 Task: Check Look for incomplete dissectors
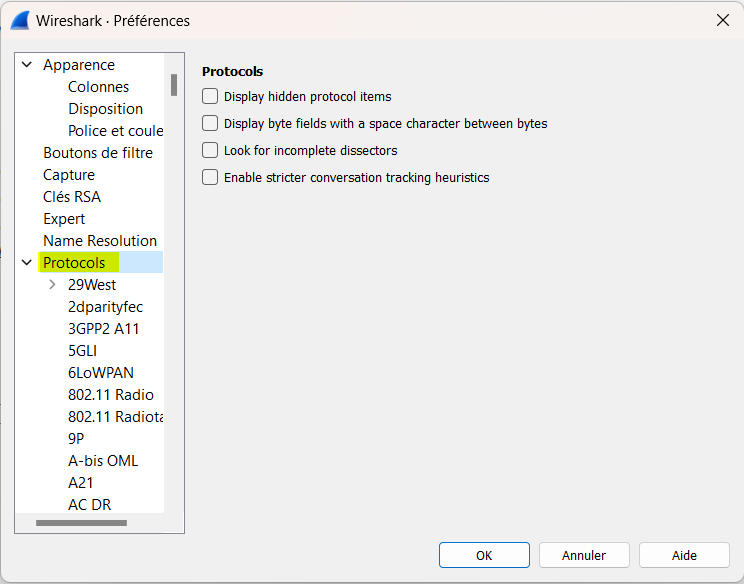(x=210, y=151)
